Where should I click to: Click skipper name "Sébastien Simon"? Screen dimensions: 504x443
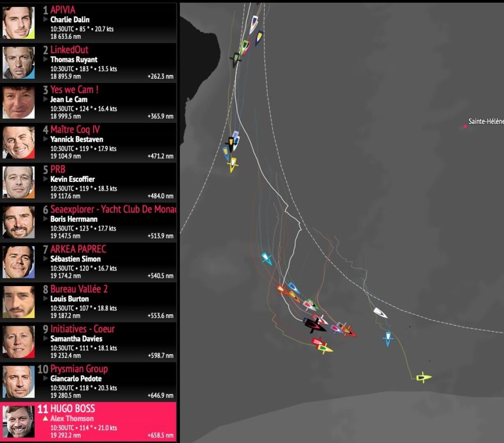coord(76,259)
